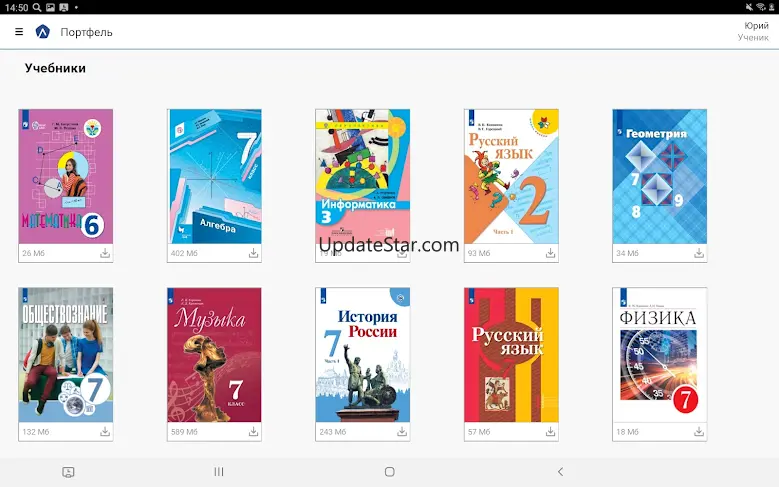779x487 pixels.
Task: Open the Алгебра 7 book cover
Action: point(214,176)
